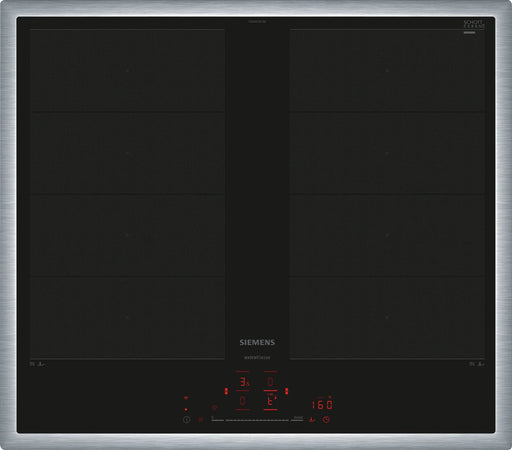Tap the boost end of the power slider
The width and height of the screenshot is (512, 450).
coord(298,420)
